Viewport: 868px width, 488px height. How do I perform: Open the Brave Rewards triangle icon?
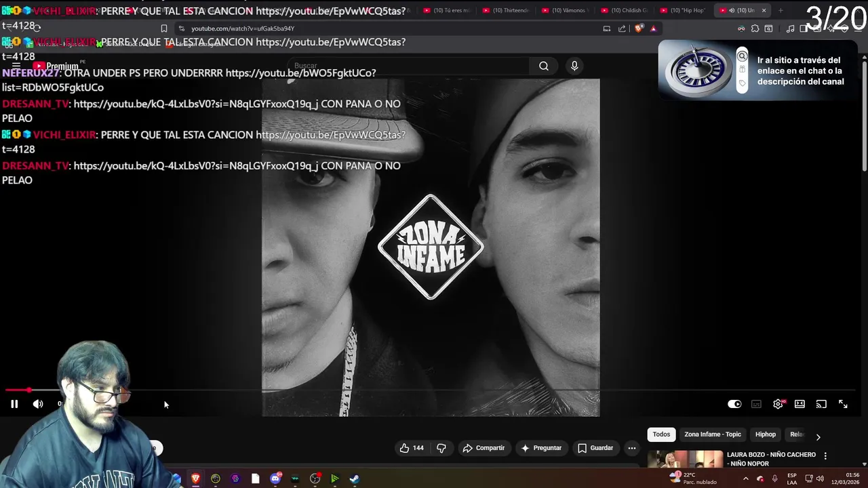click(653, 28)
